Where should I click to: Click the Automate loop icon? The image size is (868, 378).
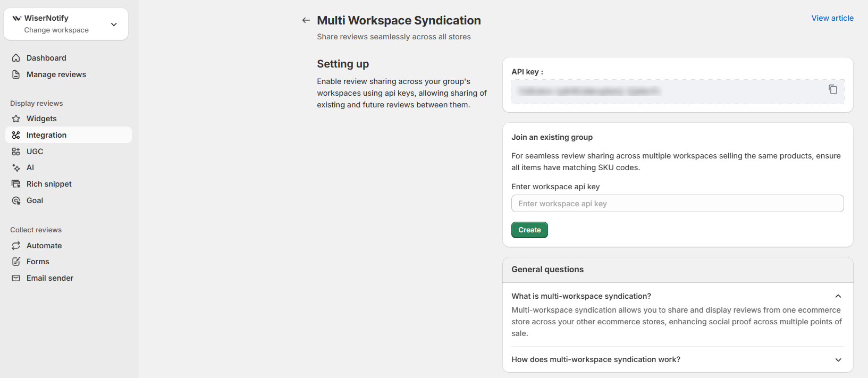tap(16, 246)
